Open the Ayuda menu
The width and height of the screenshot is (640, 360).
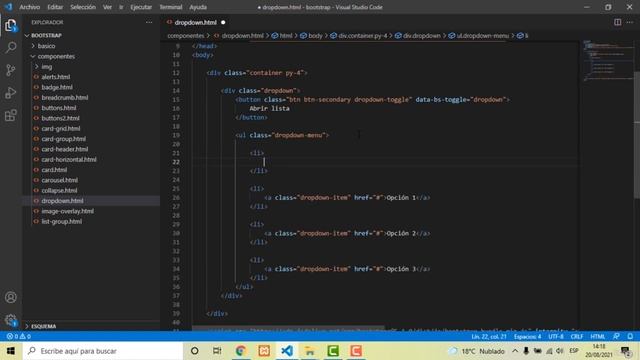click(x=198, y=7)
